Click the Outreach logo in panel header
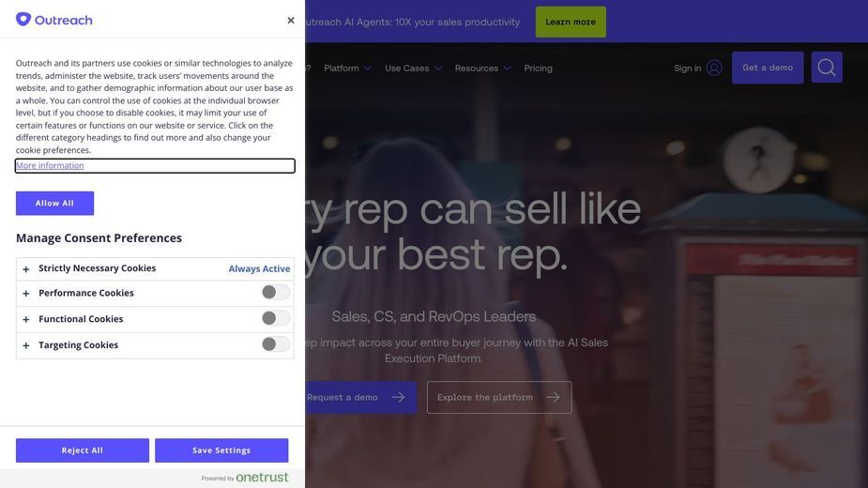This screenshot has width=868, height=488. point(54,20)
